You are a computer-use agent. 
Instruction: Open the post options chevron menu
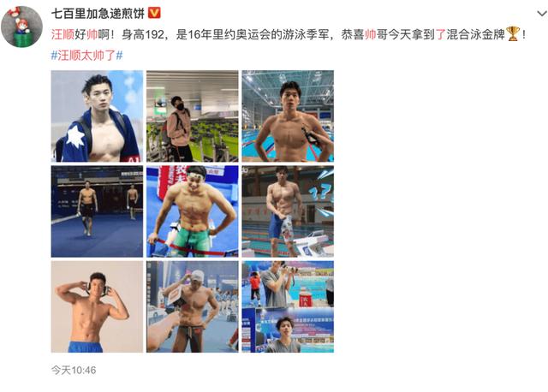coord(541,14)
